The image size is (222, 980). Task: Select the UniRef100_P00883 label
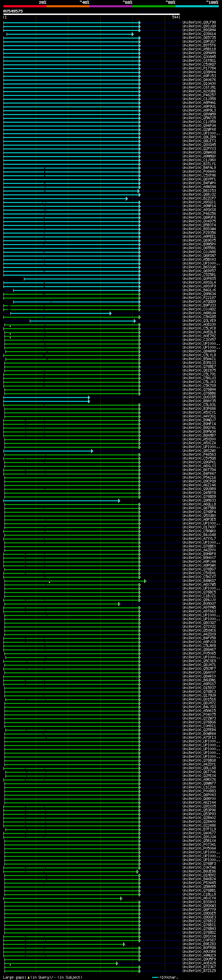pyautogui.click(x=199, y=791)
